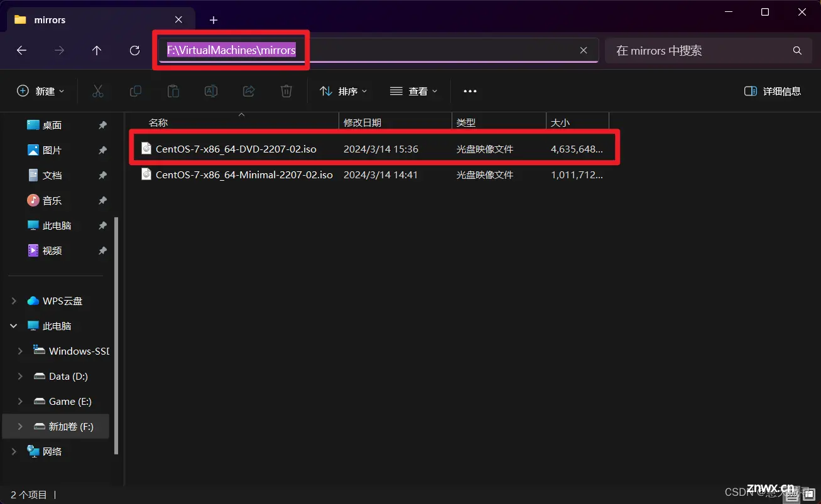Click the Paste clipboard icon

pyautogui.click(x=173, y=91)
